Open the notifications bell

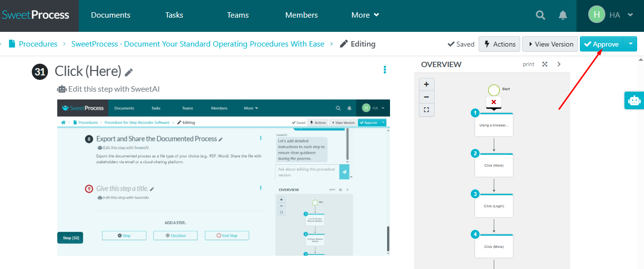(x=563, y=15)
